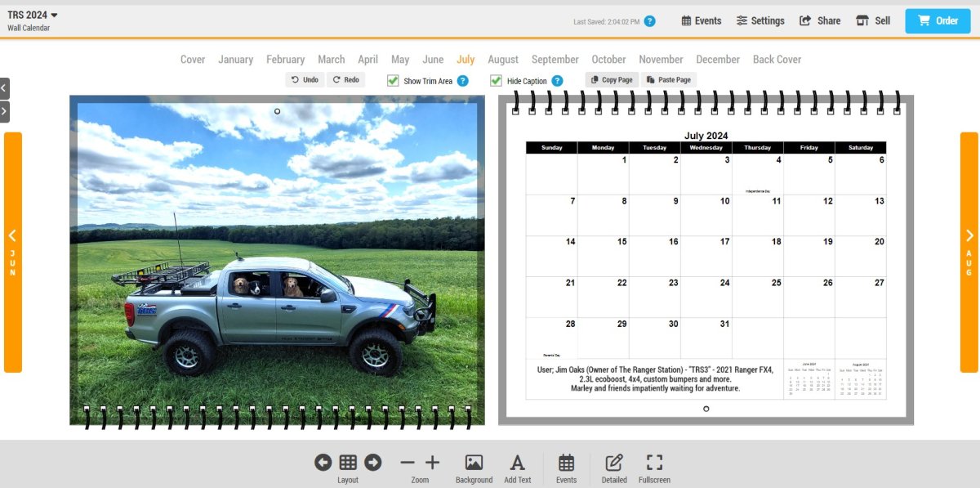Switch to the September tab
980x488 pixels.
pos(555,60)
